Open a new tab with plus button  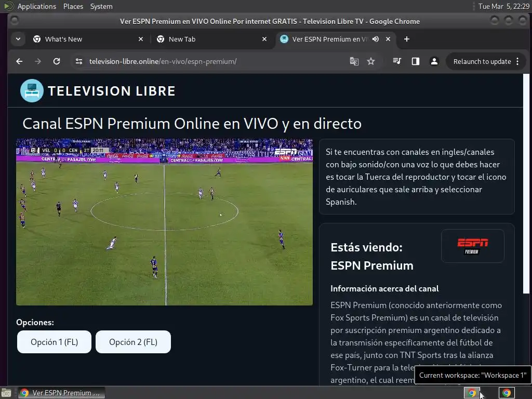click(406, 39)
